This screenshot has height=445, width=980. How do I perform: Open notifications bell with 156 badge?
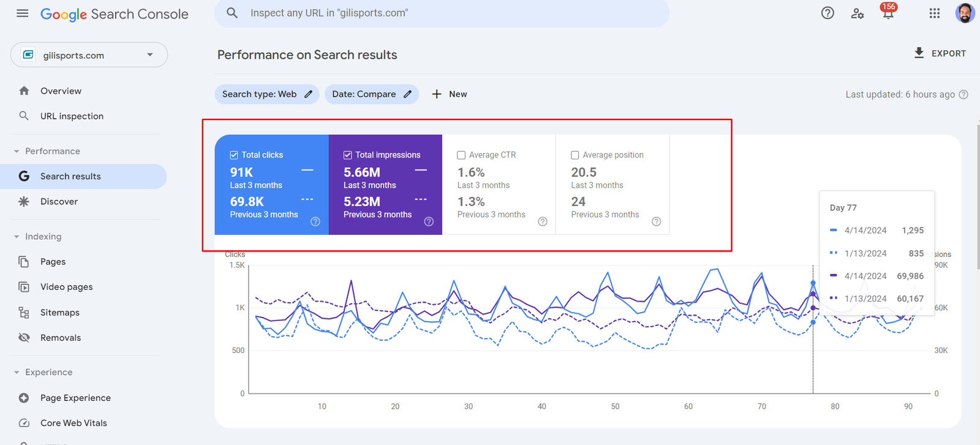click(888, 13)
